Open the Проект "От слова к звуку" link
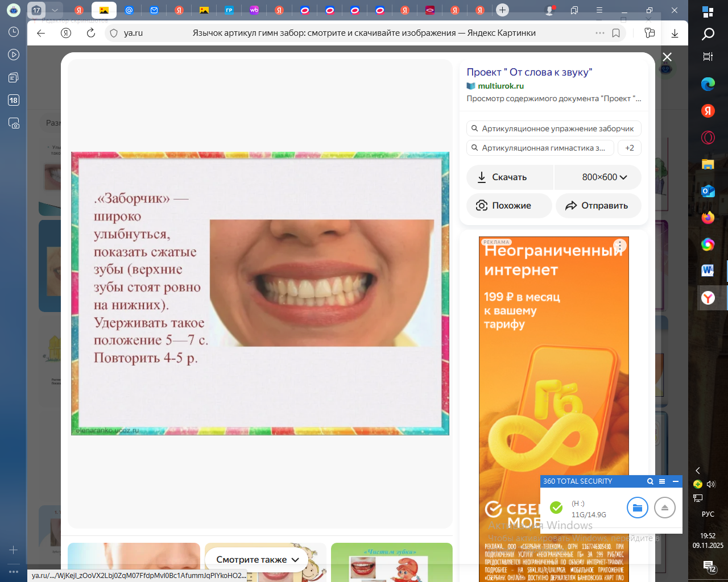728x582 pixels. pyautogui.click(x=529, y=72)
